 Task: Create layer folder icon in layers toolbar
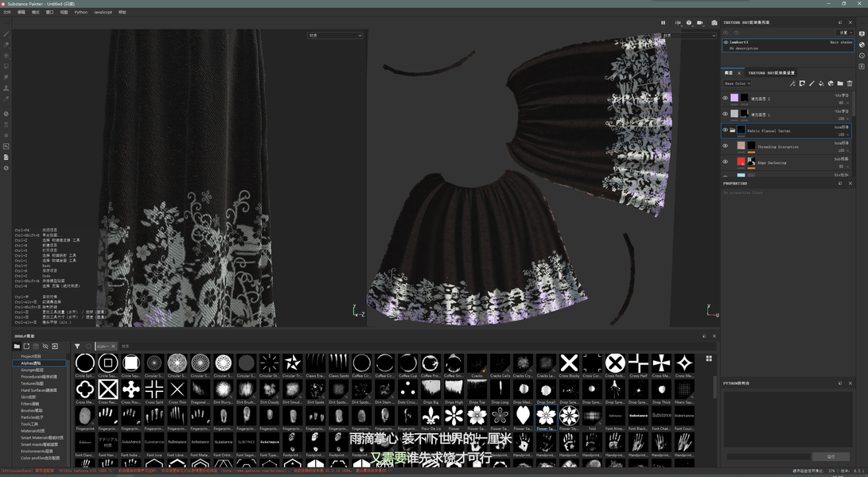click(840, 83)
